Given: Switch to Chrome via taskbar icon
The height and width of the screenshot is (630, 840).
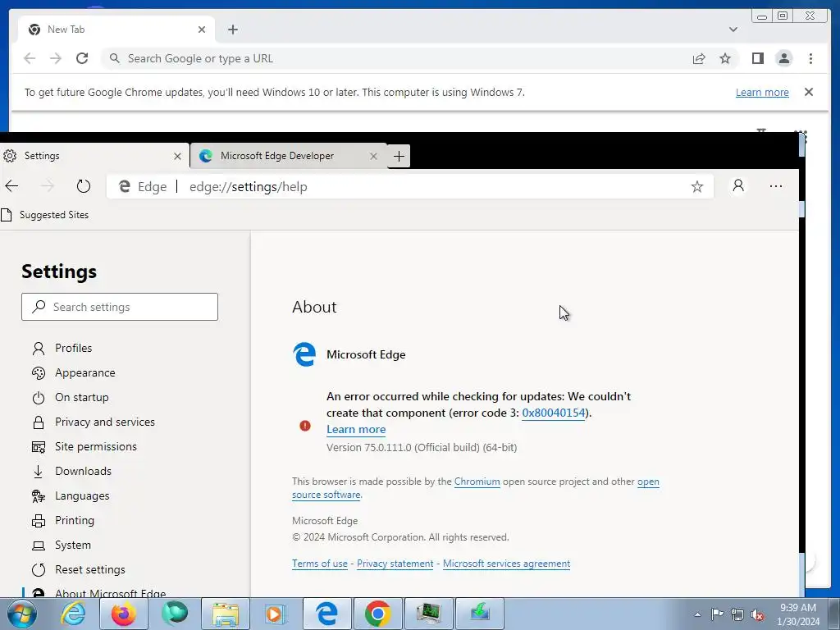Looking at the screenshot, I should (x=377, y=614).
